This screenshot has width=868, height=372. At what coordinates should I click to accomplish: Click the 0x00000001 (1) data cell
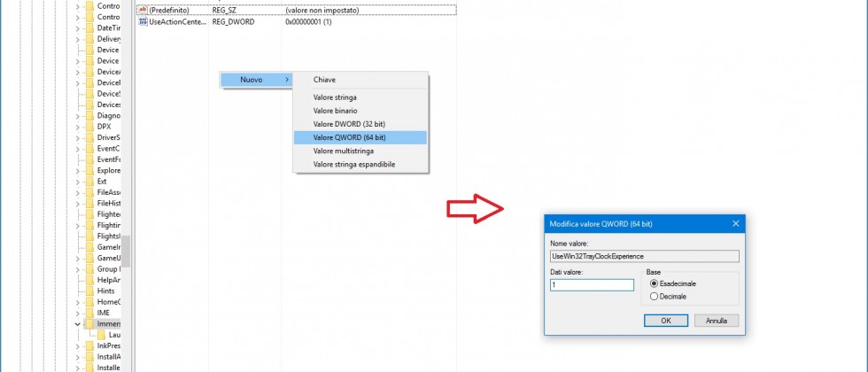coord(308,21)
